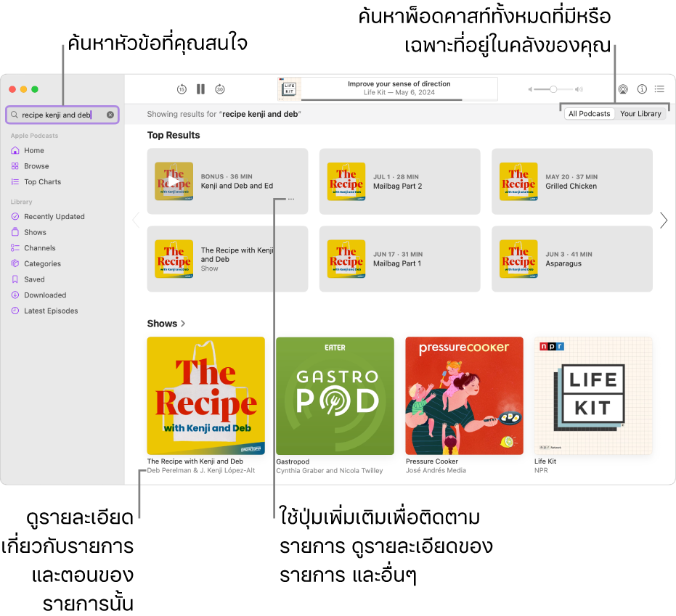Open More menu on Kenji and Deb and Ed card
This screenshot has width=676, height=616.
click(291, 199)
